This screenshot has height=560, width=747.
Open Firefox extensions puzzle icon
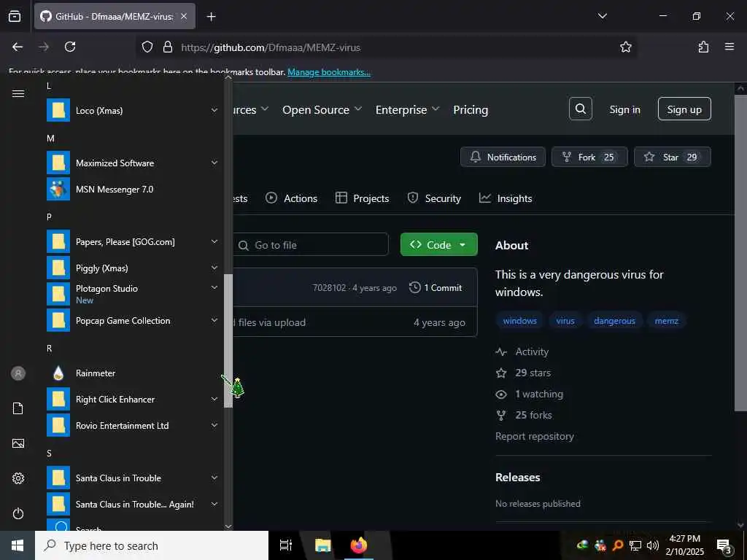pos(704,47)
